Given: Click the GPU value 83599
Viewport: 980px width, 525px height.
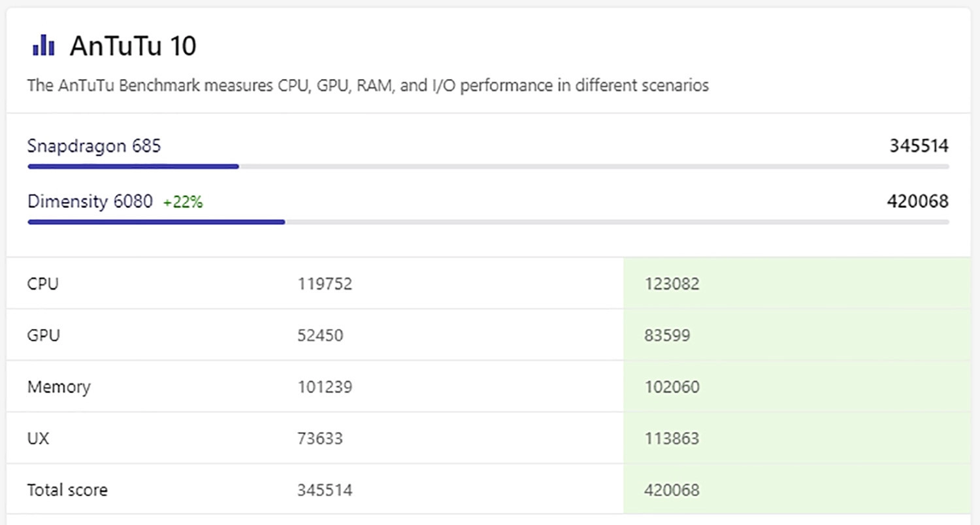Looking at the screenshot, I should (667, 335).
